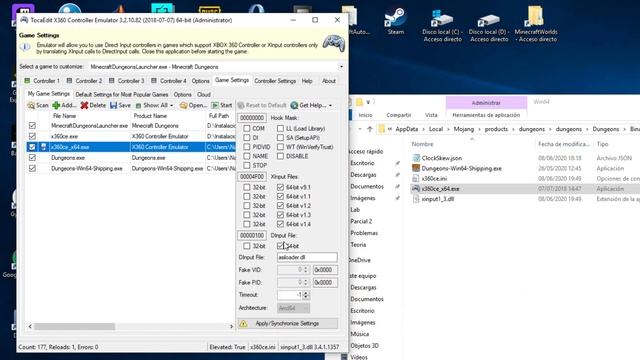
Task: Uncheck the 64-bit v1.4 XInput checkbox
Action: tap(280, 224)
